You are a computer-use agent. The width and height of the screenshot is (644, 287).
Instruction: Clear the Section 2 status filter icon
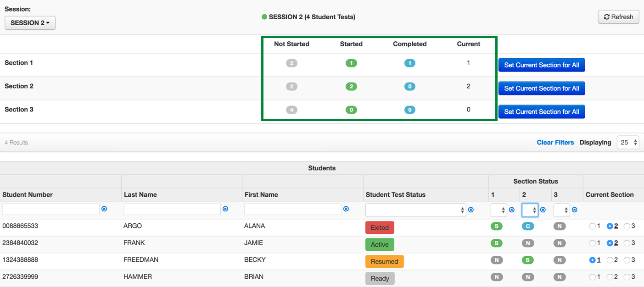pos(543,210)
